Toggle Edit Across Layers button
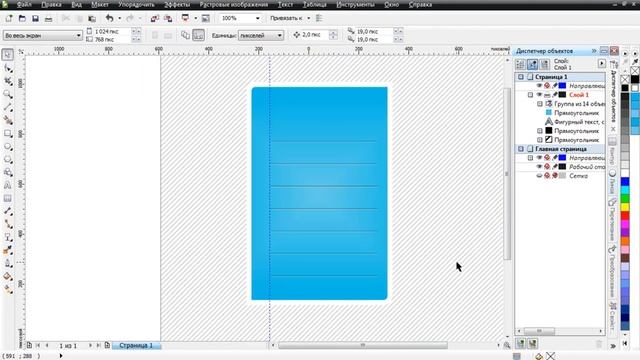The height and width of the screenshot is (360, 640). tap(532, 64)
